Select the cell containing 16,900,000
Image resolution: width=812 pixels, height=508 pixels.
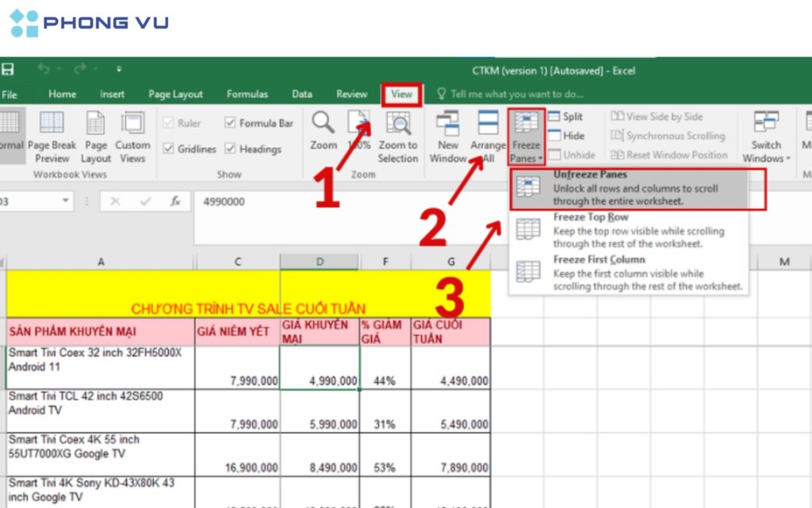[x=238, y=455]
